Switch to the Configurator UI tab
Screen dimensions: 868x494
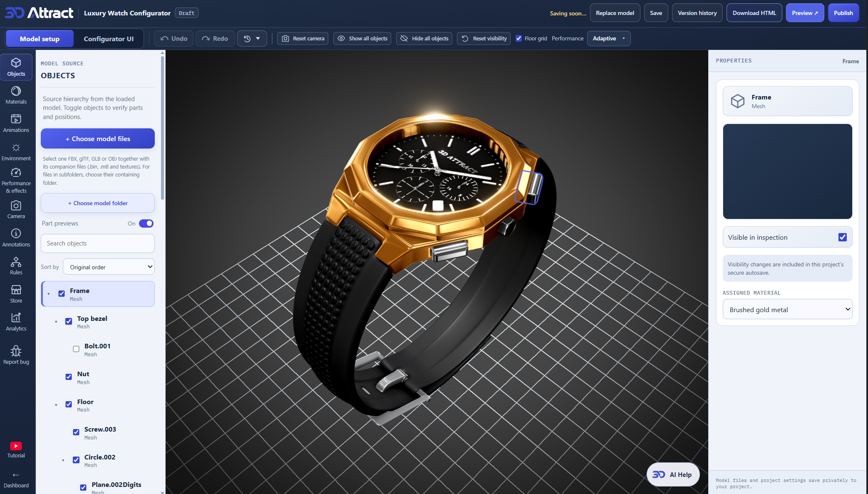[109, 39]
